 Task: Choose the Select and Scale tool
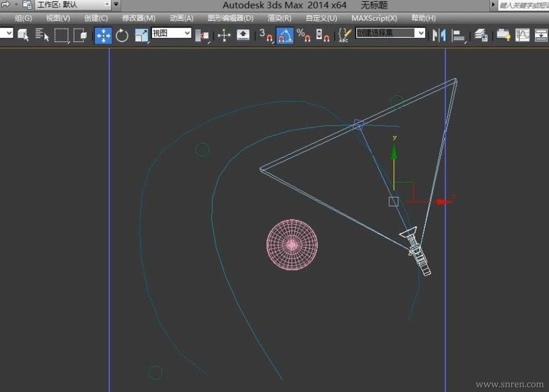point(142,35)
